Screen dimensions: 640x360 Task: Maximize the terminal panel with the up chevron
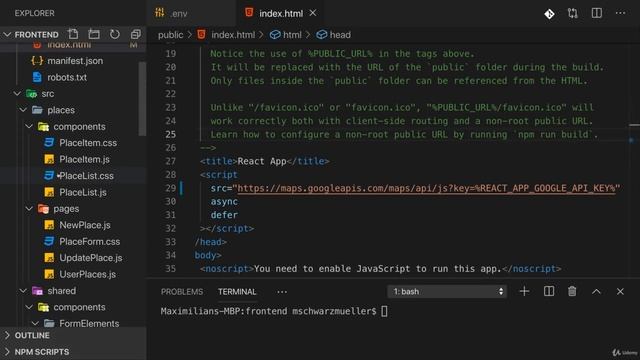coord(596,291)
